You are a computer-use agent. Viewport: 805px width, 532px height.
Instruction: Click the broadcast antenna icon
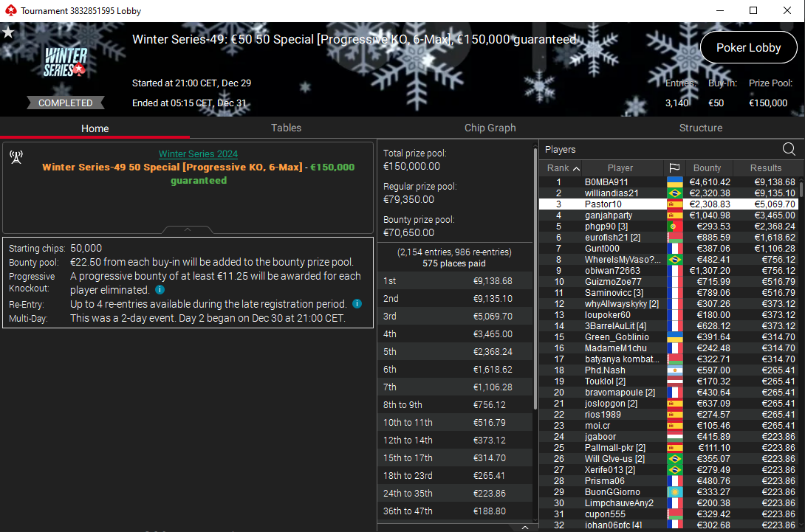[x=16, y=157]
